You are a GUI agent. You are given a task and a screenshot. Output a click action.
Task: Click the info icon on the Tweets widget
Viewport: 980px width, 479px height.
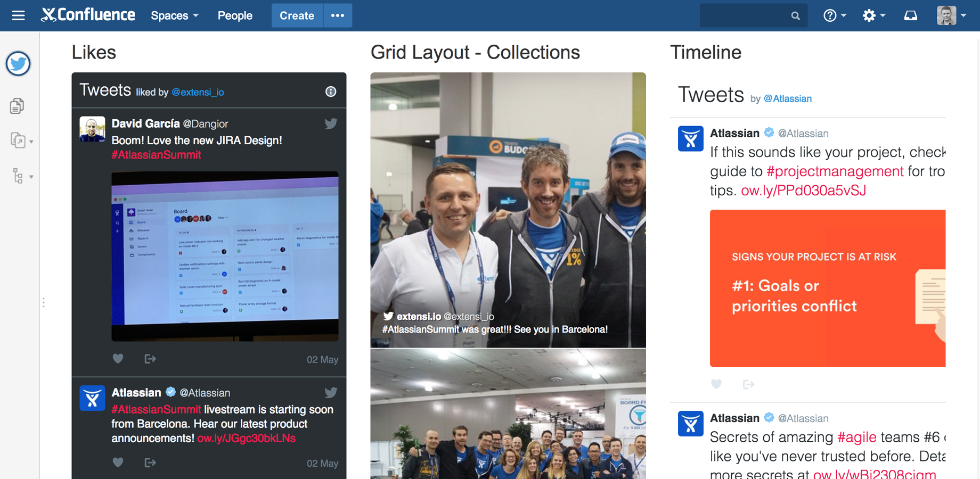pos(330,92)
